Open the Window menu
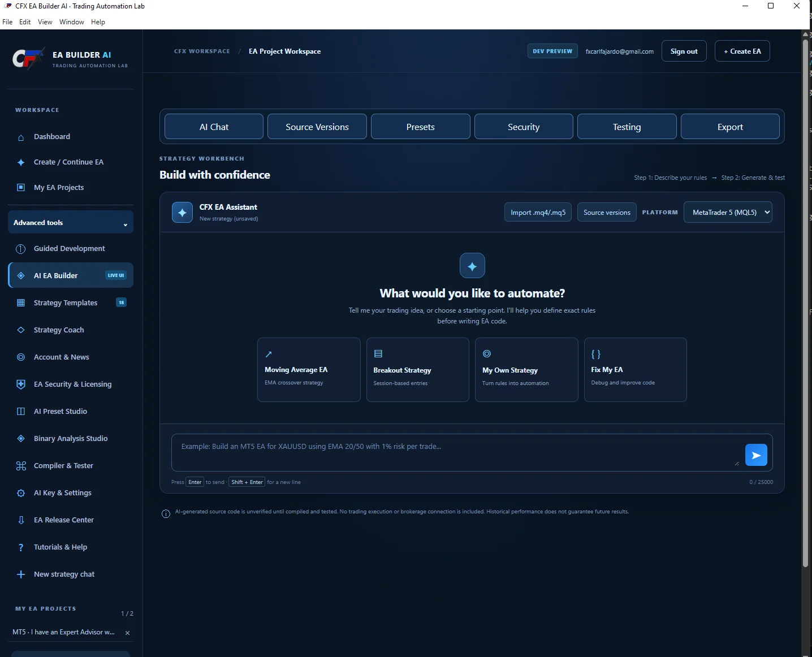Screen dimensions: 812x657 pos(72,22)
